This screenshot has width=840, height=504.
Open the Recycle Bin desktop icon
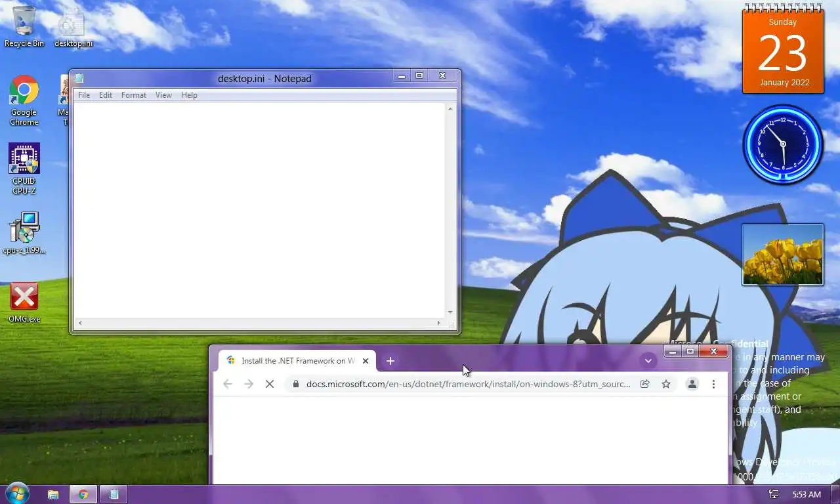coord(24,26)
